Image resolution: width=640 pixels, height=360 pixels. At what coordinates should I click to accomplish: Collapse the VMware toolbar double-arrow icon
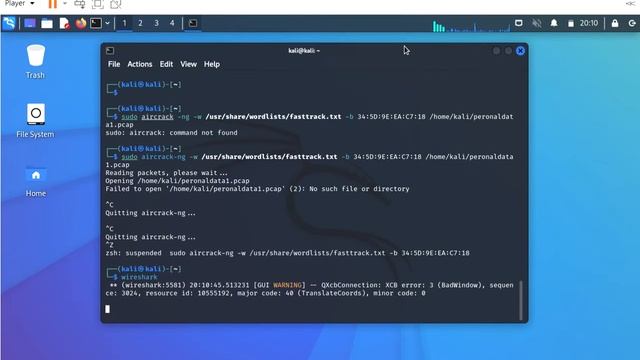pos(631,4)
